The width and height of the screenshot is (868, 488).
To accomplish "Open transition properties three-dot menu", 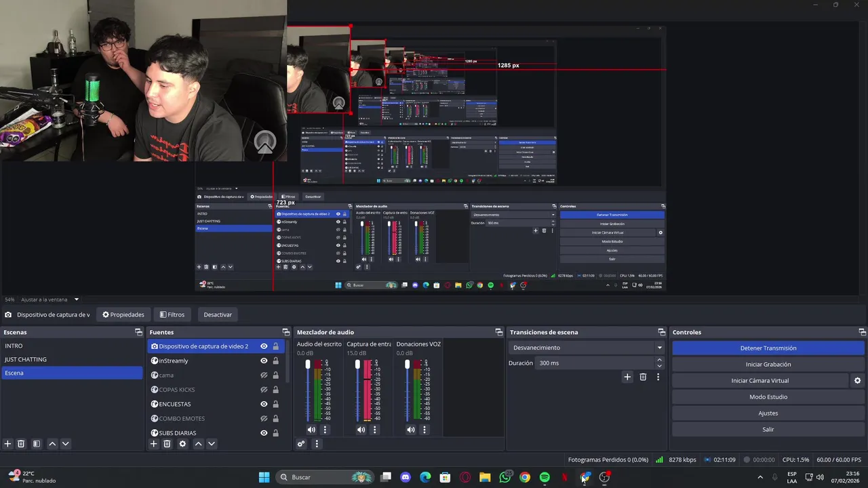I will pos(658,377).
